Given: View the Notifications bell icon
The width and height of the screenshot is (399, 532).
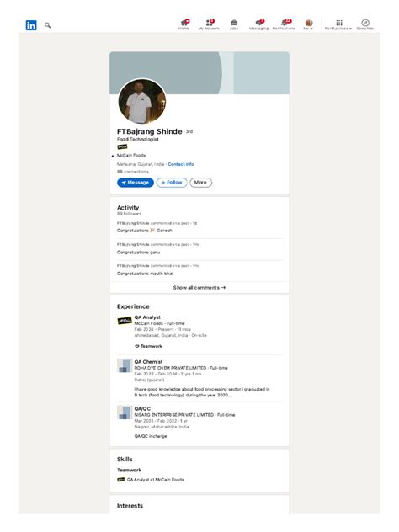Looking at the screenshot, I should (x=284, y=24).
